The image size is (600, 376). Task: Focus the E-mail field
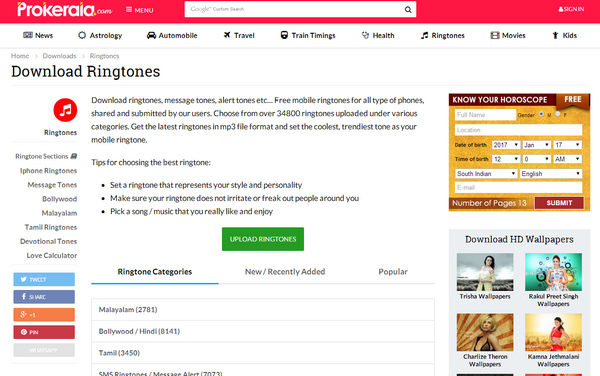click(518, 187)
